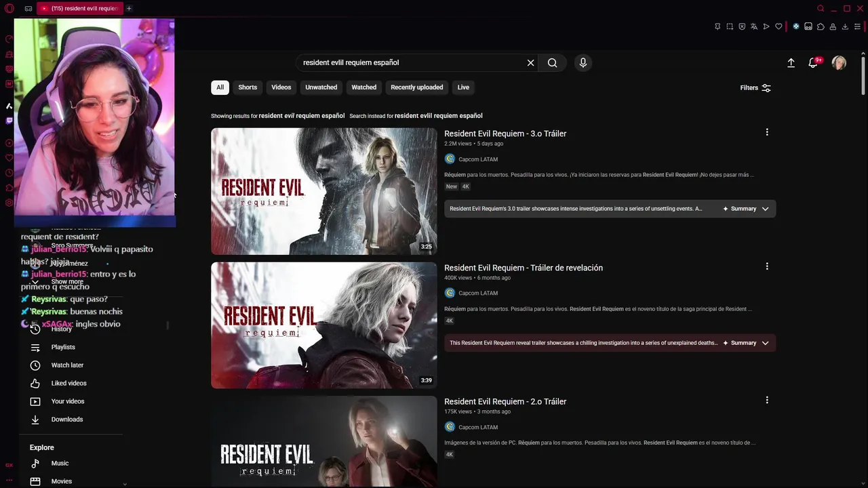Image resolution: width=868 pixels, height=488 pixels.
Task: Open the browser profile icon in toolbar
Action: pyautogui.click(x=833, y=26)
